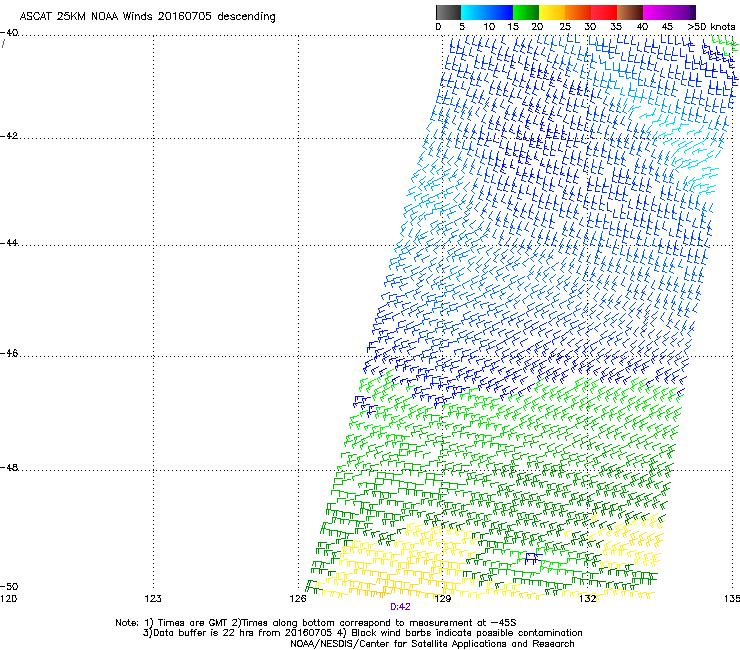Click the latitude axis label '-44'
740x650 pixels.
tap(9, 243)
